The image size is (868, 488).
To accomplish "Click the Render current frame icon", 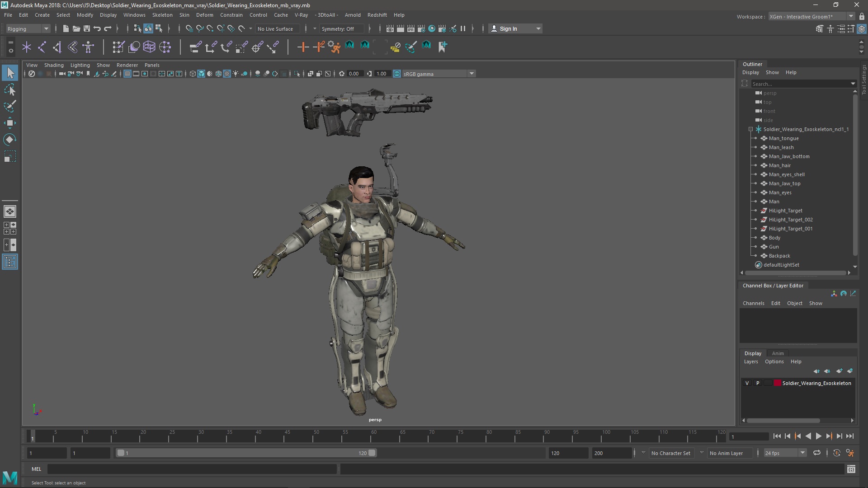I will coord(400,28).
